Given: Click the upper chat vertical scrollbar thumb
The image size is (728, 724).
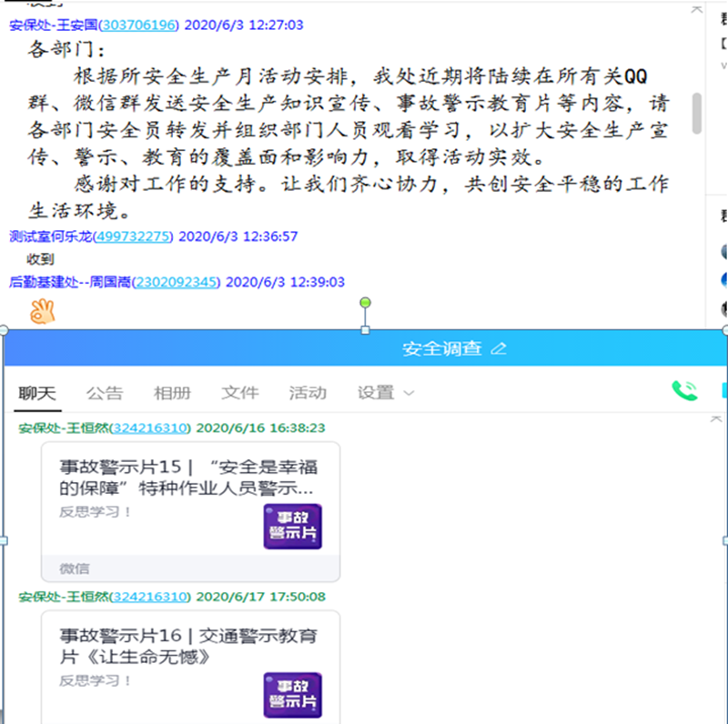Looking at the screenshot, I should (697, 113).
